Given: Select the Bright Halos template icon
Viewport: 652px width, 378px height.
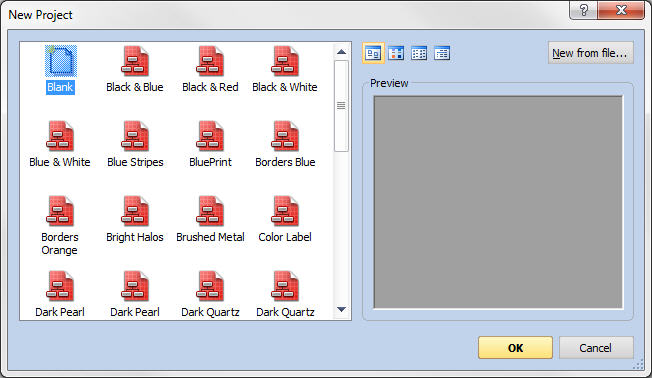Looking at the screenshot, I should [x=135, y=211].
